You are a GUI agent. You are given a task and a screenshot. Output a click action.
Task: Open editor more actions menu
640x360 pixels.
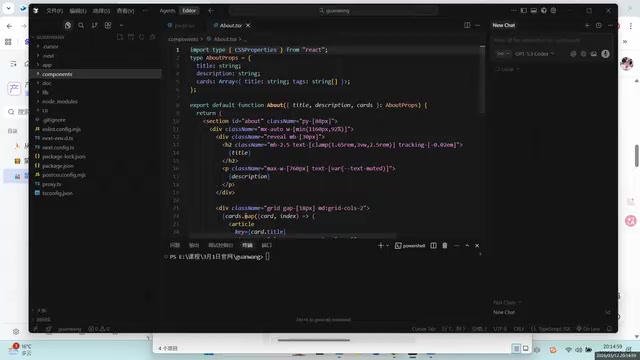(x=477, y=25)
